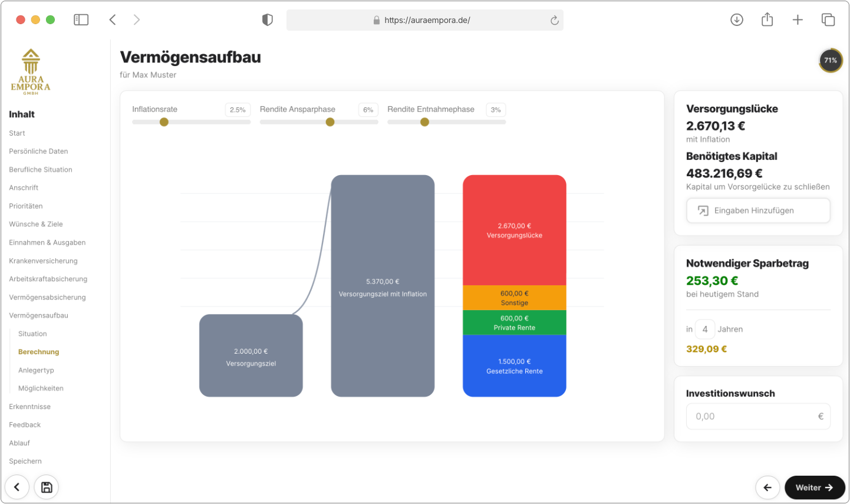Open the privacy shield icon
850x504 pixels.
tap(268, 20)
